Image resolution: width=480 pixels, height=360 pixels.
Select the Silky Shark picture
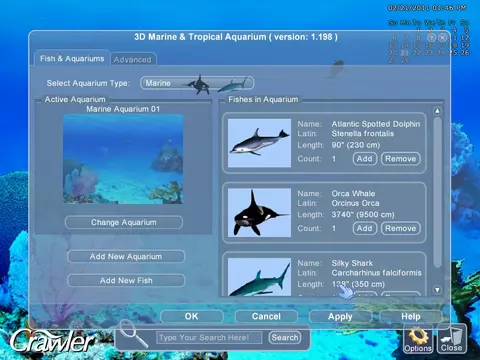point(259,277)
